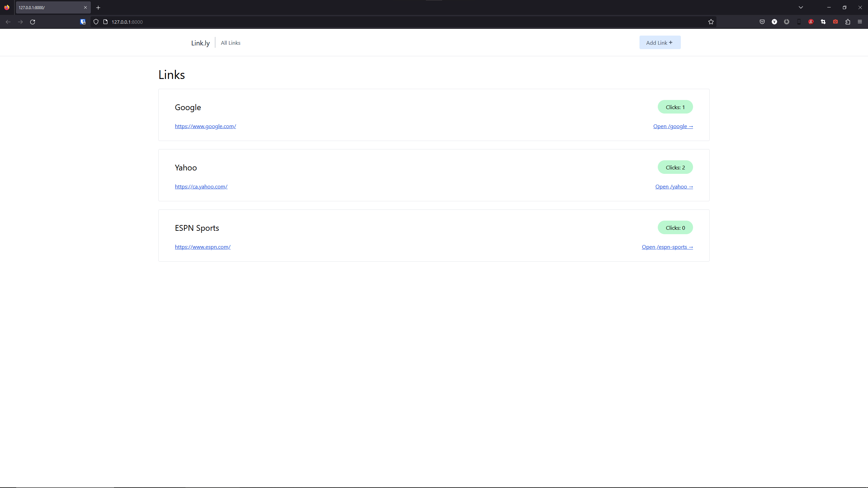
Task: Open Firefox hamburger application menu
Action: coord(860,22)
